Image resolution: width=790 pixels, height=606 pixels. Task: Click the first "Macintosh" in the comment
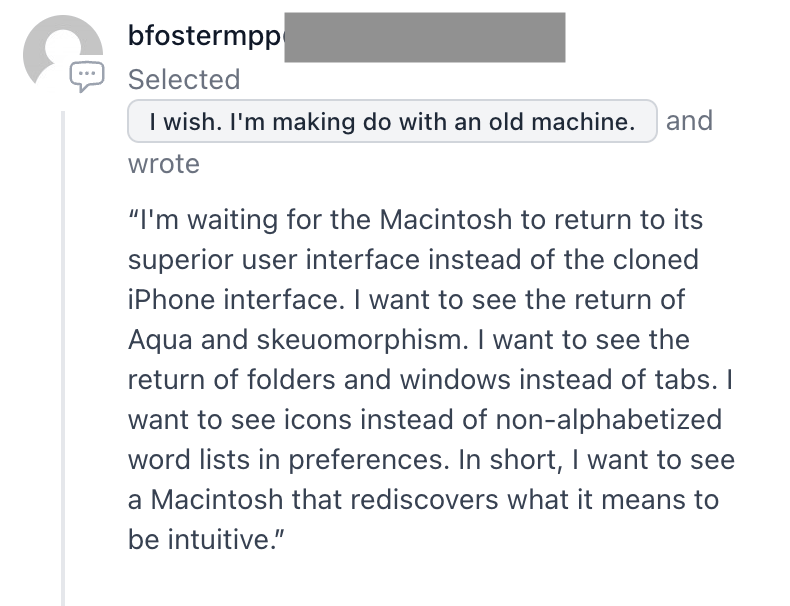tap(445, 220)
